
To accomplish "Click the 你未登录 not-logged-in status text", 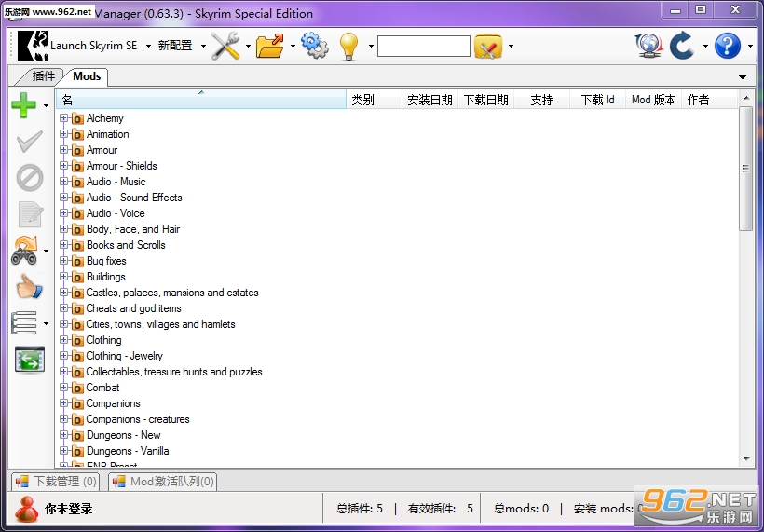I will 69,509.
